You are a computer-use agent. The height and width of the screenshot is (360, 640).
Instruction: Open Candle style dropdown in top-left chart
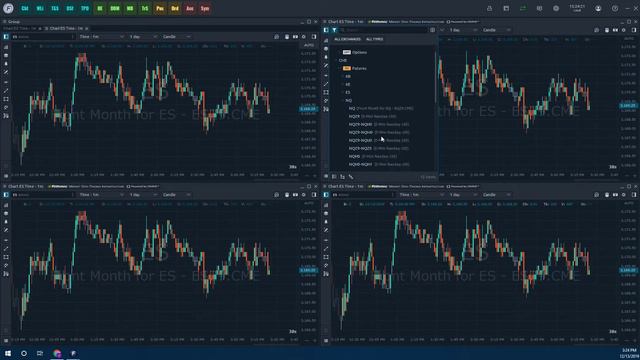tap(176, 37)
